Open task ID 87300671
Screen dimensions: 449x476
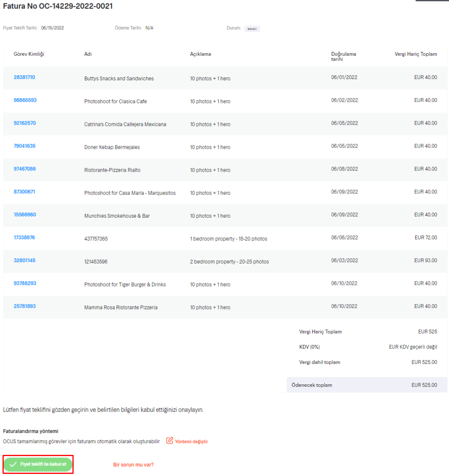pos(24,192)
